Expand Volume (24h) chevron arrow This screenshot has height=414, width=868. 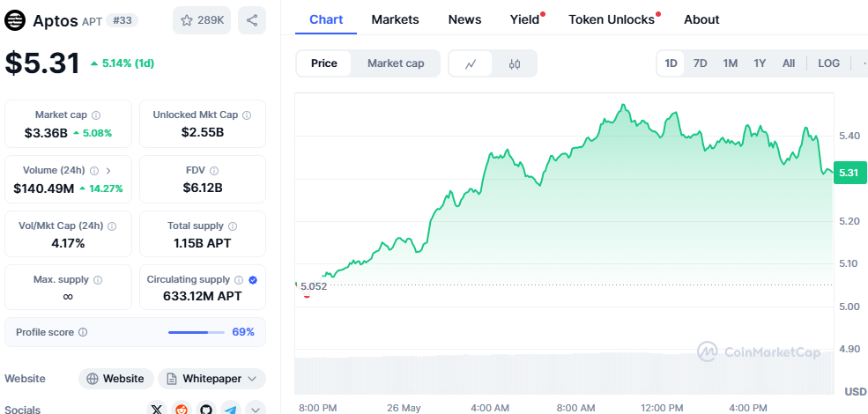[108, 171]
